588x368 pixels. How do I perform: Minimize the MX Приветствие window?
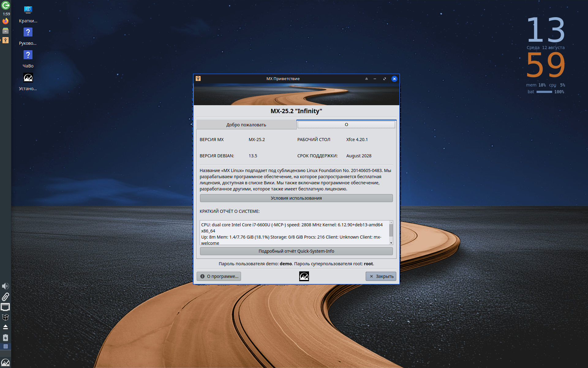coord(375,79)
